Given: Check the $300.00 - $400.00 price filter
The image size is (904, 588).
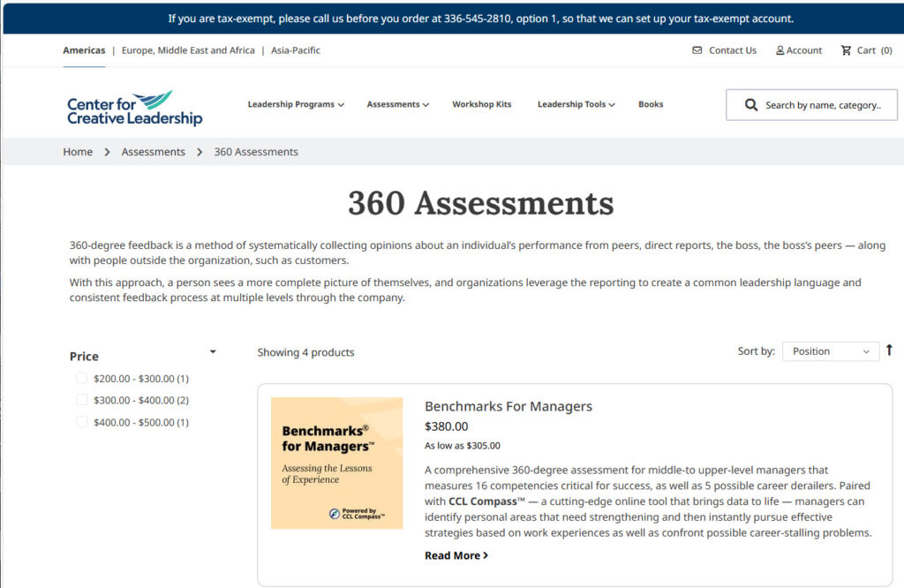Looking at the screenshot, I should pyautogui.click(x=80, y=400).
